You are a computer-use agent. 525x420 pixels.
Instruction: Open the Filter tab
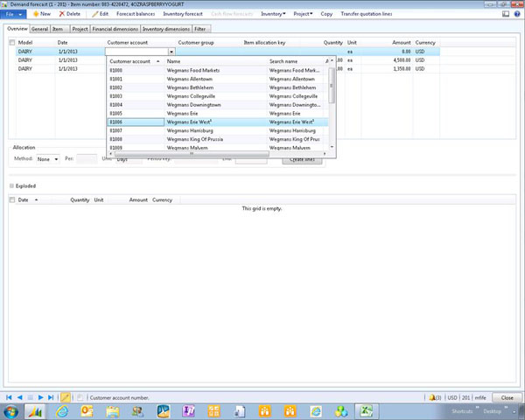(x=201, y=29)
